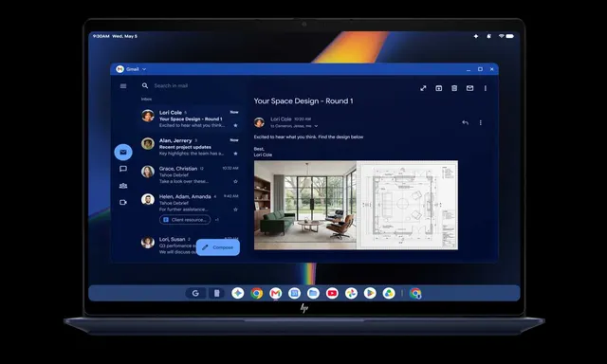Star the Grace, Christian email

(235, 181)
